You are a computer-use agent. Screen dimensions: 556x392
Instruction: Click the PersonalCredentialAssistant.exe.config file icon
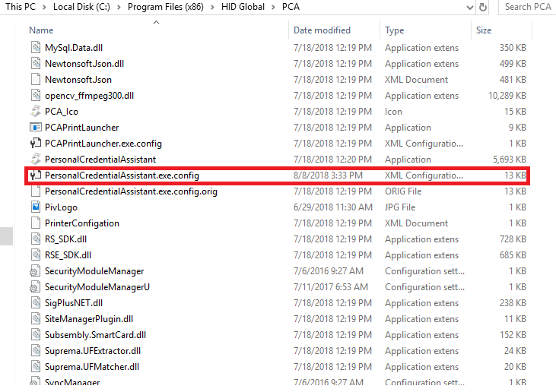[36, 175]
